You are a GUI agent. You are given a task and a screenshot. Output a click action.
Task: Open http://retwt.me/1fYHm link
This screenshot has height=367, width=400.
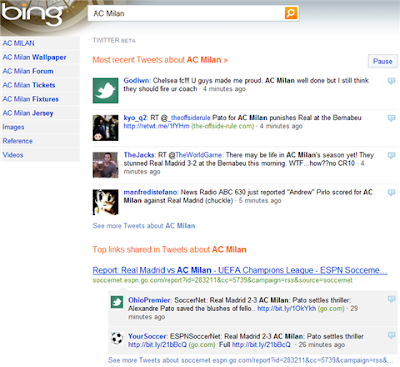(156, 126)
